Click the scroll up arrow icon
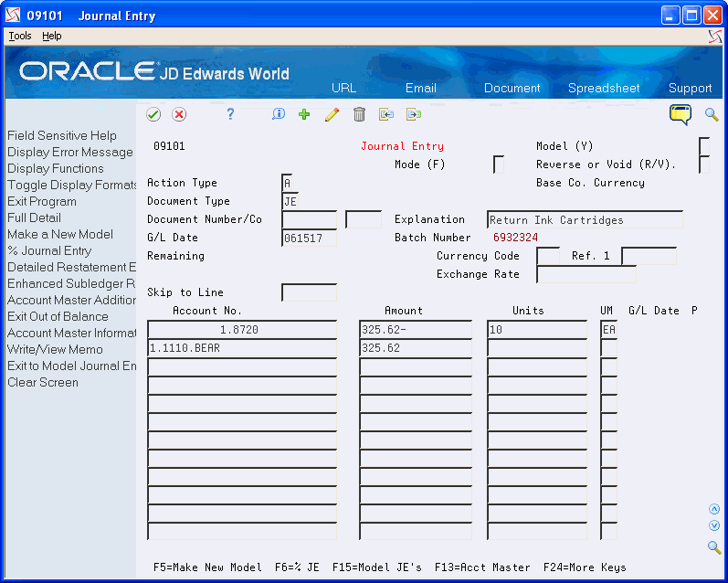 714,510
